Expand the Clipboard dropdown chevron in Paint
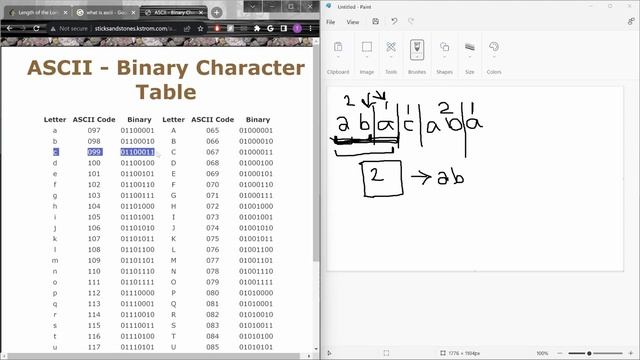The width and height of the screenshot is (640, 360). point(338,57)
